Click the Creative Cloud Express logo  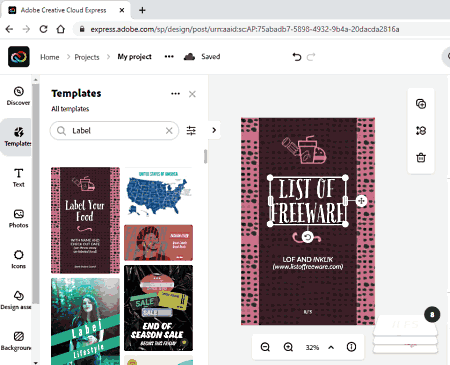point(19,57)
